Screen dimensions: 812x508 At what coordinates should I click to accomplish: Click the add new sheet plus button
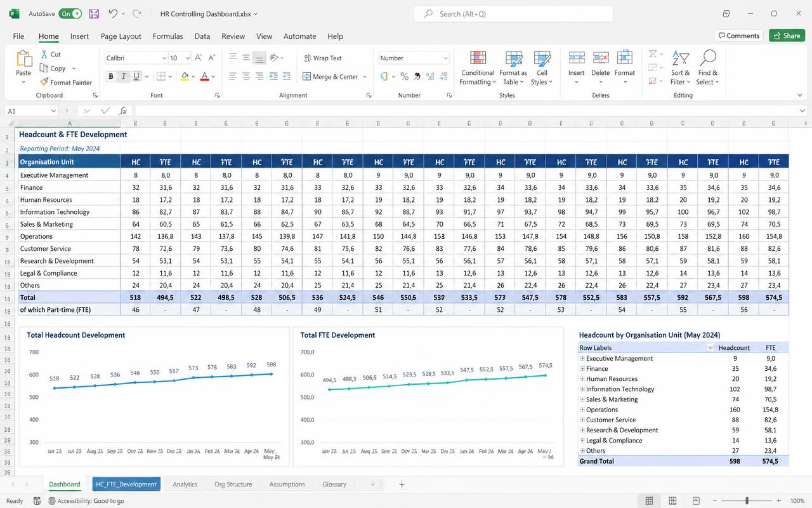(402, 485)
